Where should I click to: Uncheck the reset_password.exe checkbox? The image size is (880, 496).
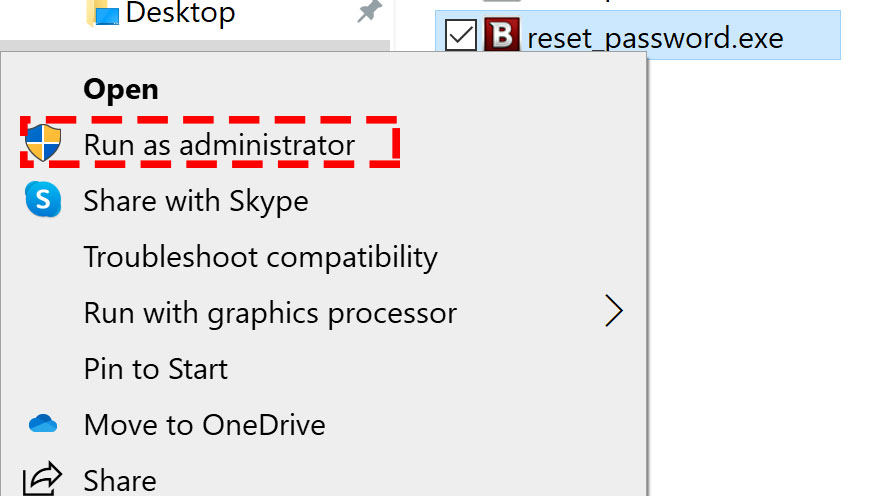click(460, 35)
